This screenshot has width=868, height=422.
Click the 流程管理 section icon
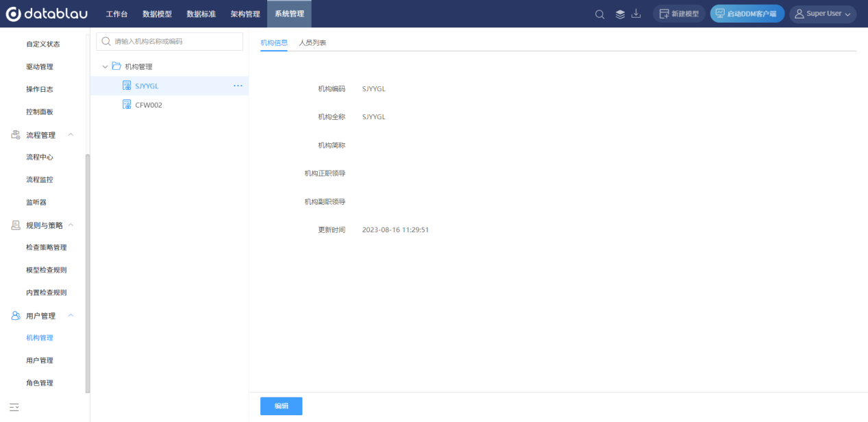click(15, 135)
